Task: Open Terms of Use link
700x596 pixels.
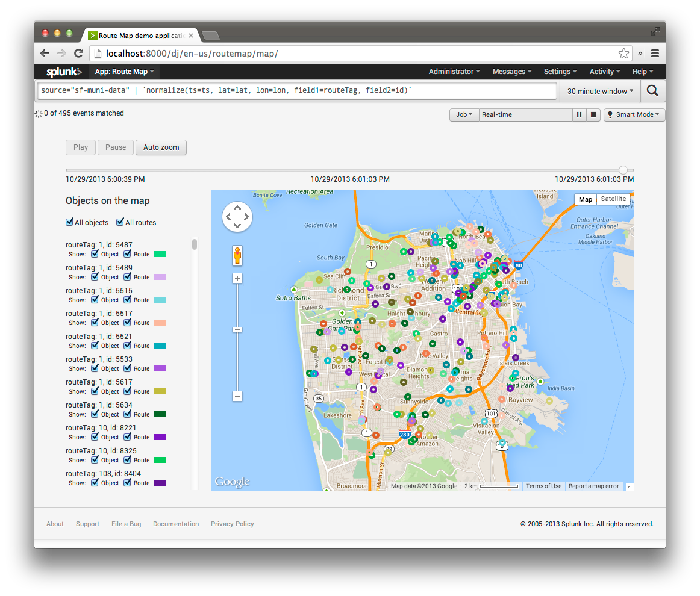Action: (543, 486)
